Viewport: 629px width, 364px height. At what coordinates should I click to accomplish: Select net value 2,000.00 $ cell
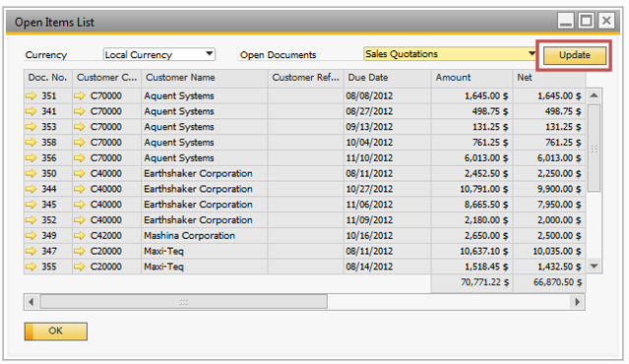click(x=549, y=220)
